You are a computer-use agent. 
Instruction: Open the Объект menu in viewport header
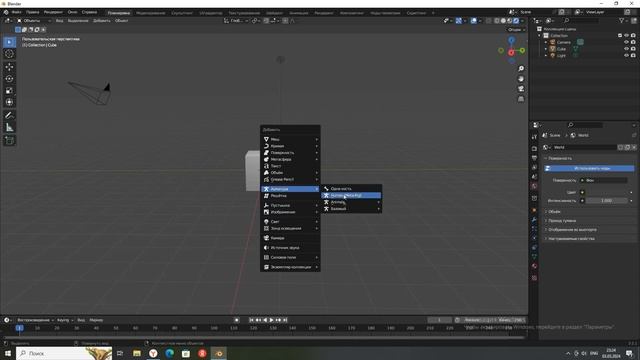click(x=121, y=20)
